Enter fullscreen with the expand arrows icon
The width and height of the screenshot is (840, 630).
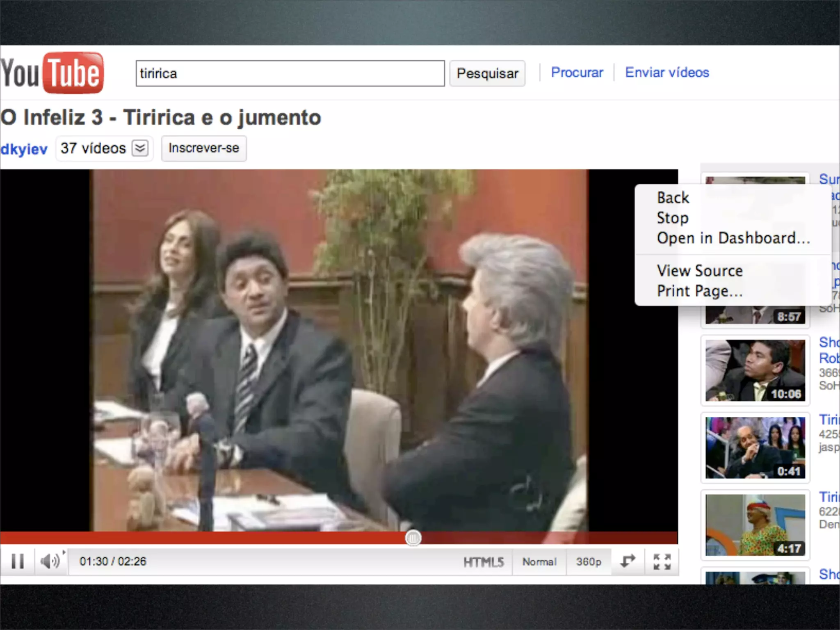[662, 562]
